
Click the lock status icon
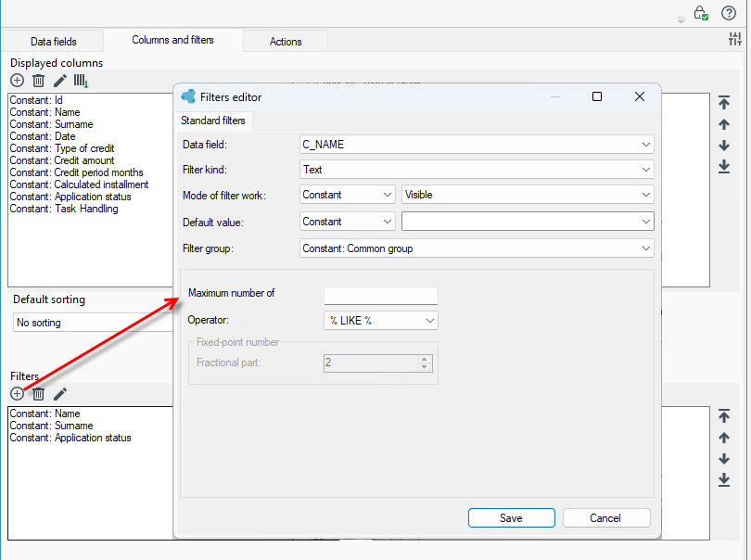(x=701, y=13)
